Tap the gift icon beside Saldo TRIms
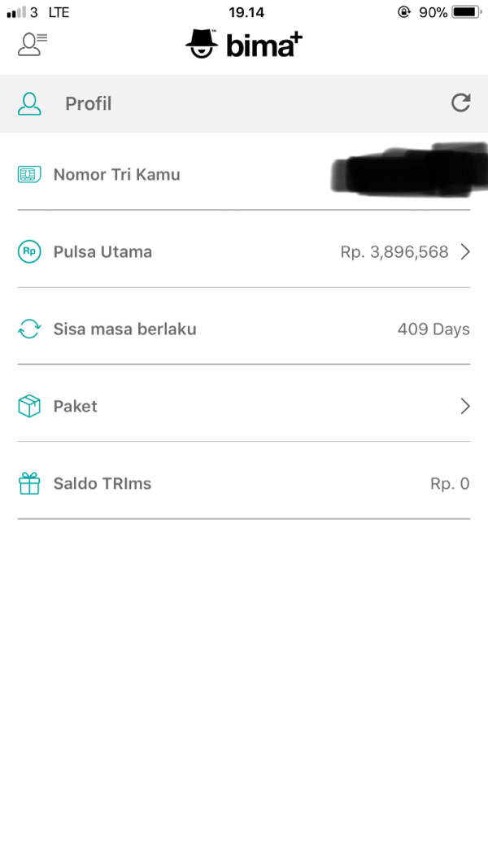 click(x=28, y=483)
